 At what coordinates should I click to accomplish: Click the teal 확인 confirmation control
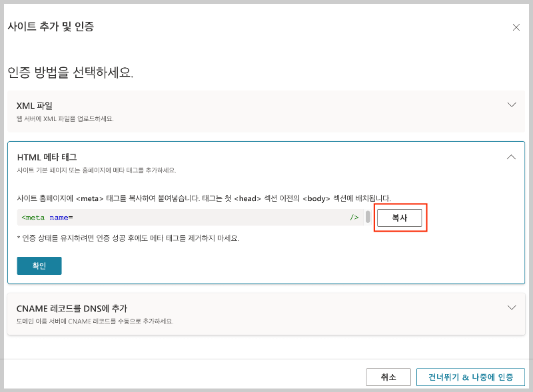click(39, 266)
